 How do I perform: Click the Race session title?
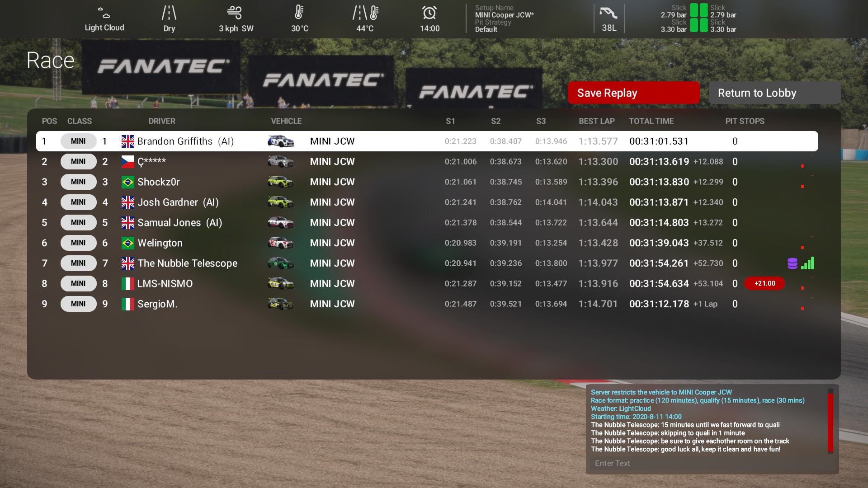[x=50, y=60]
